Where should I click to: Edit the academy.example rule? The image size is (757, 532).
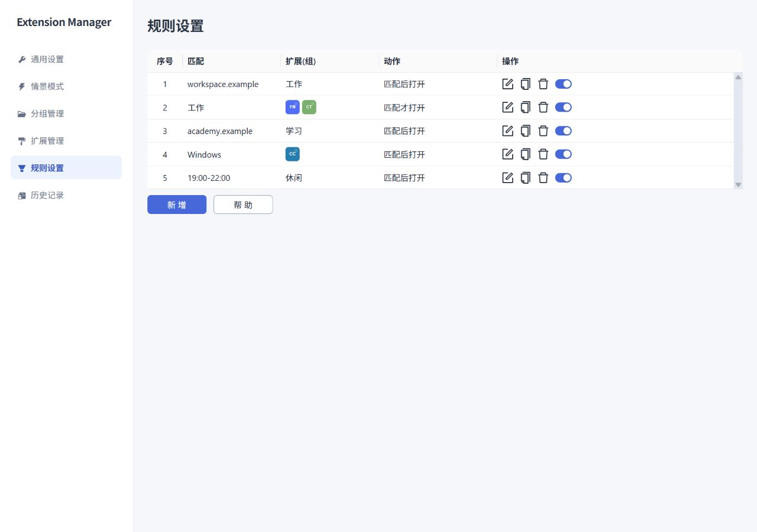pos(507,131)
